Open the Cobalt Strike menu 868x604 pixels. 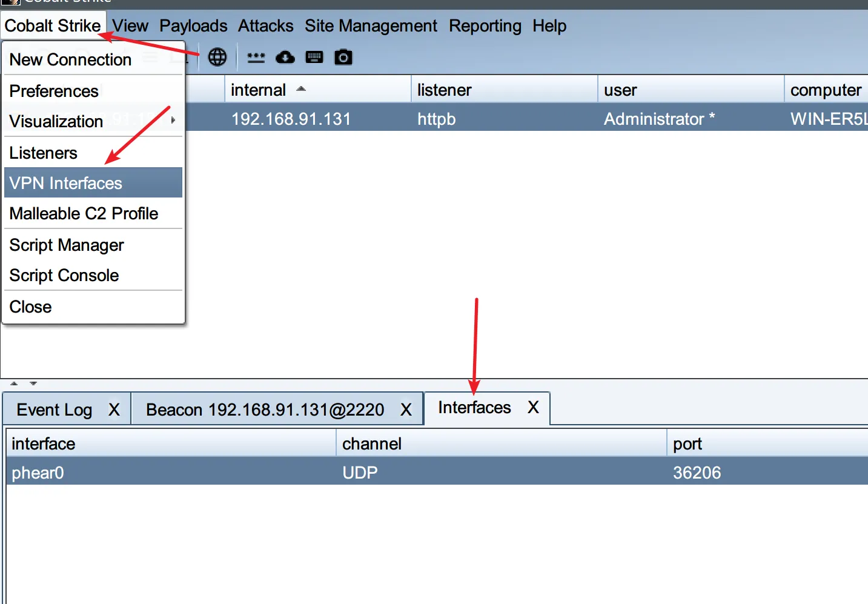(53, 26)
